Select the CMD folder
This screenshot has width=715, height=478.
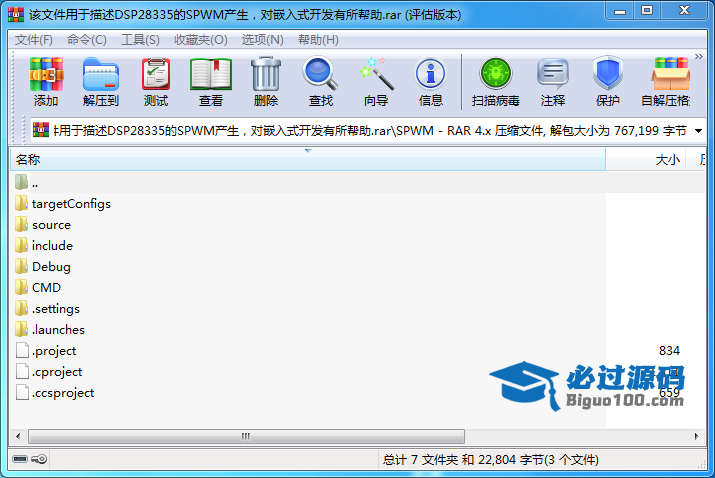(x=37, y=287)
